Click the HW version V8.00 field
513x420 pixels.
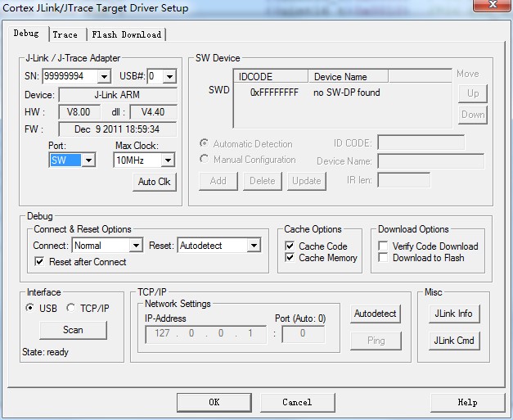pos(79,112)
